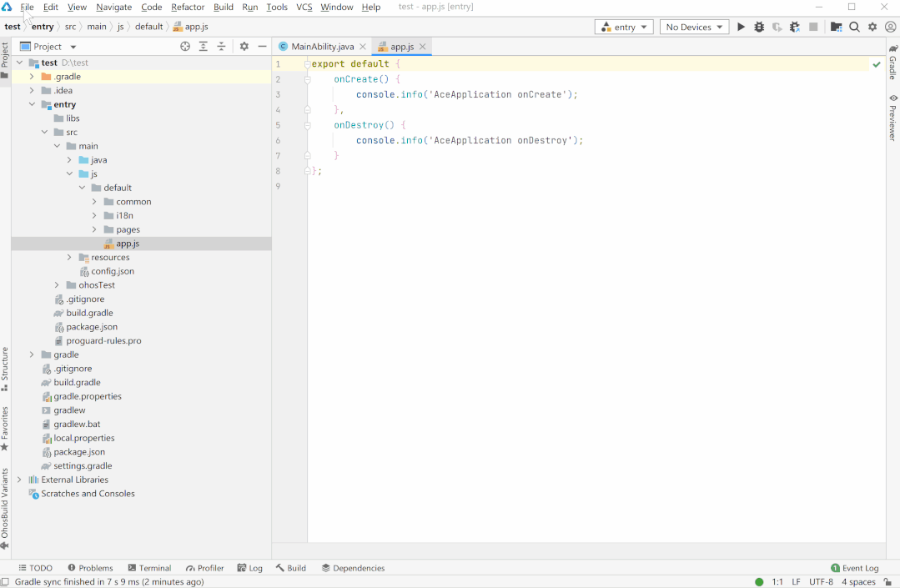The image size is (900, 588).
Task: Close the MainAbility.java tab
Action: (363, 47)
